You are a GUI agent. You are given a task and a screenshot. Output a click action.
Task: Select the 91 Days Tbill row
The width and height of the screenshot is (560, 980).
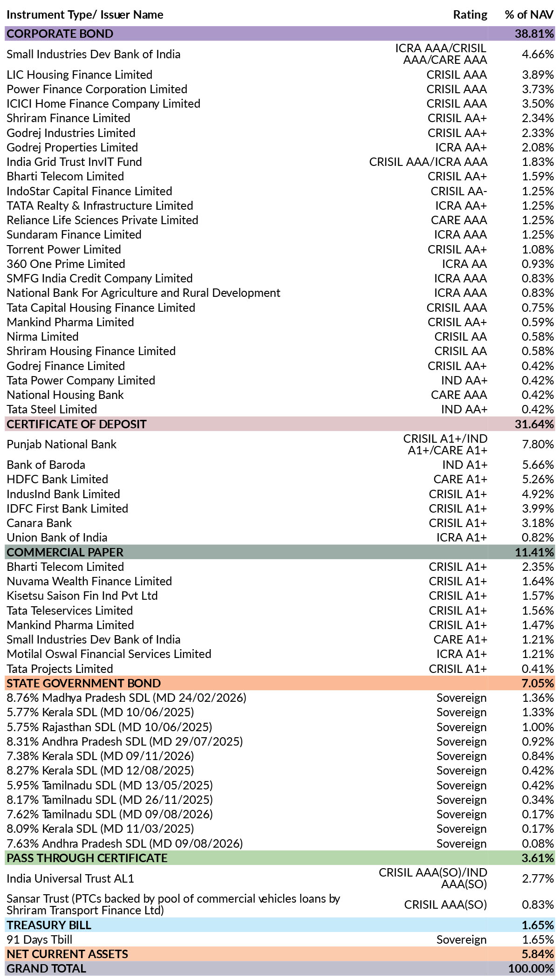(x=280, y=939)
